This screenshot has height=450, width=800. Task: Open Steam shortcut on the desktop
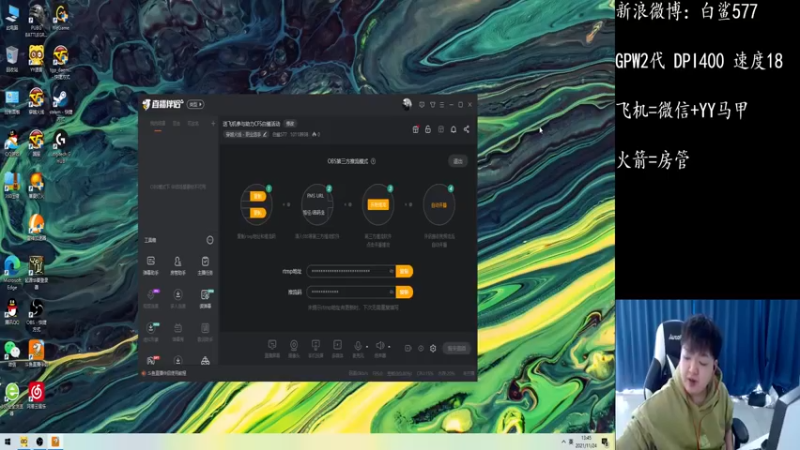pos(60,103)
